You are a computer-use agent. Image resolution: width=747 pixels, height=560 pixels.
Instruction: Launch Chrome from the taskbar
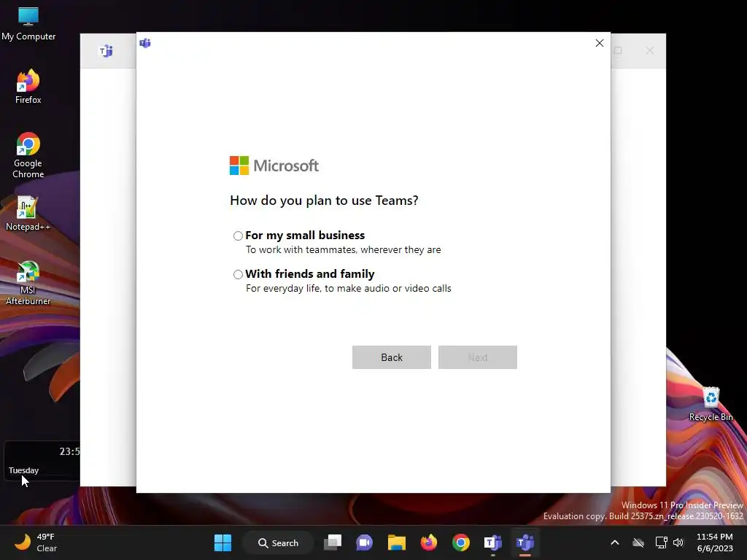pyautogui.click(x=461, y=542)
